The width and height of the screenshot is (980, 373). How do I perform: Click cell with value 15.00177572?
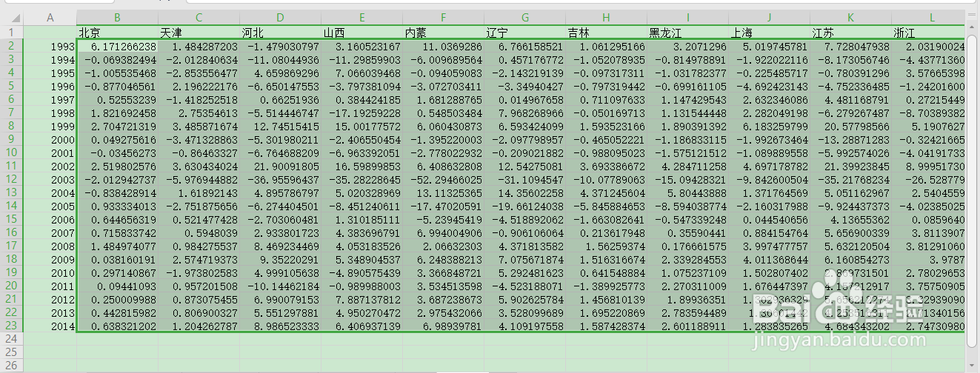361,126
